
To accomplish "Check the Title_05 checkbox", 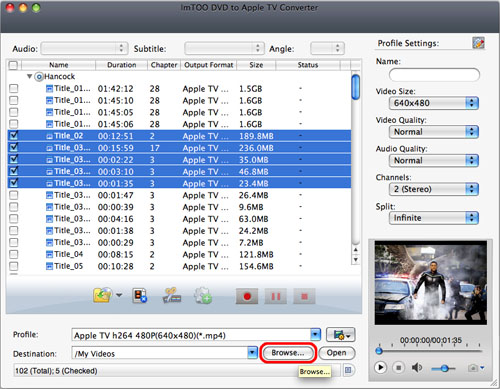I will (14, 266).
